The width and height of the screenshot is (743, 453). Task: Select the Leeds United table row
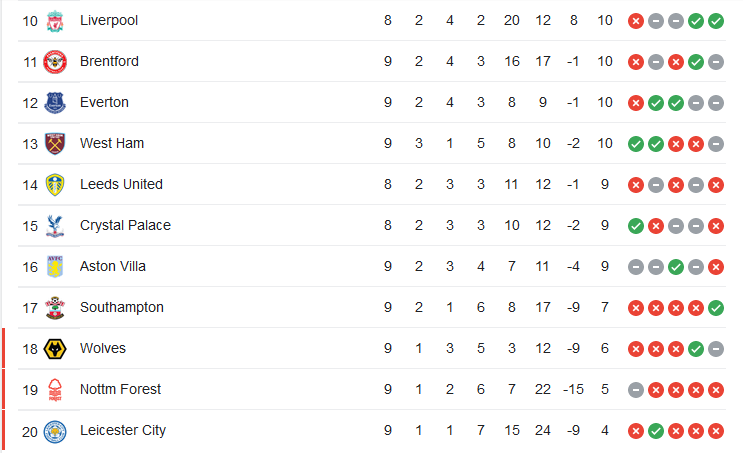pos(372,184)
